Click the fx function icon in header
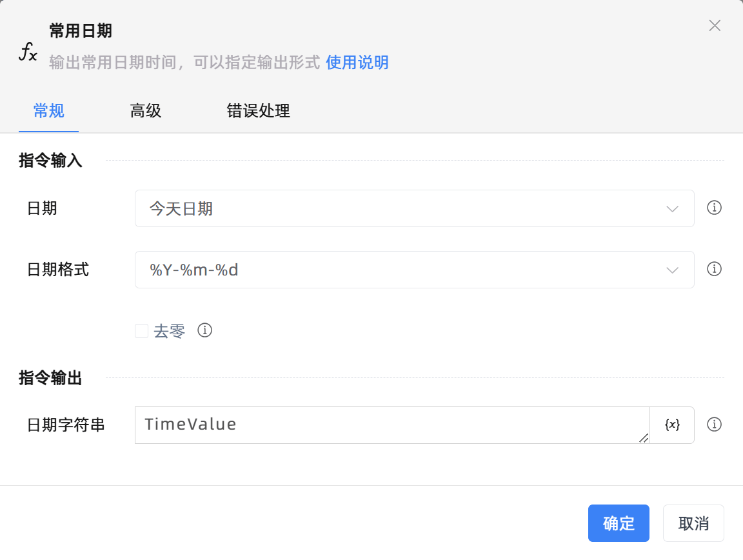This screenshot has height=560, width=743. (27, 52)
